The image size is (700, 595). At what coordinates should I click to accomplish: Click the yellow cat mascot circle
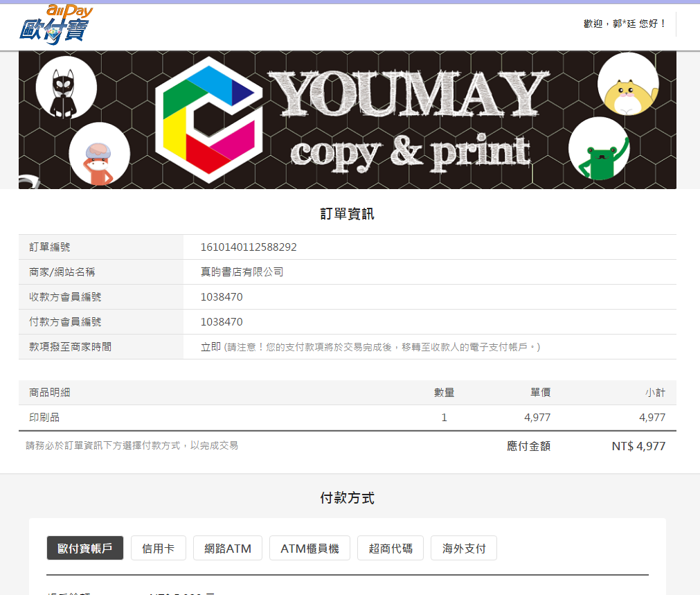click(x=627, y=84)
